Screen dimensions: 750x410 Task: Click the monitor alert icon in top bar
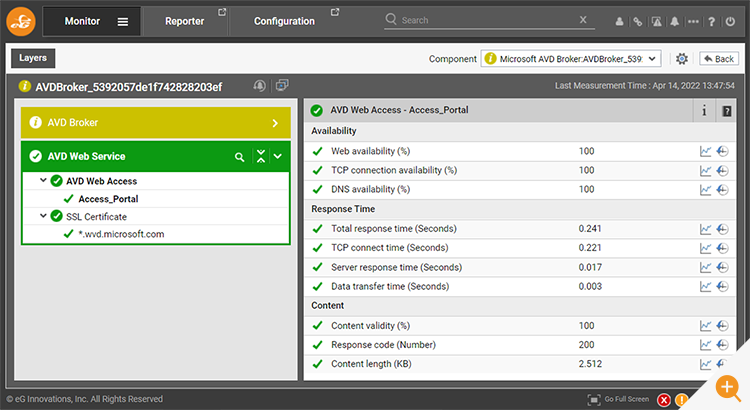click(657, 22)
